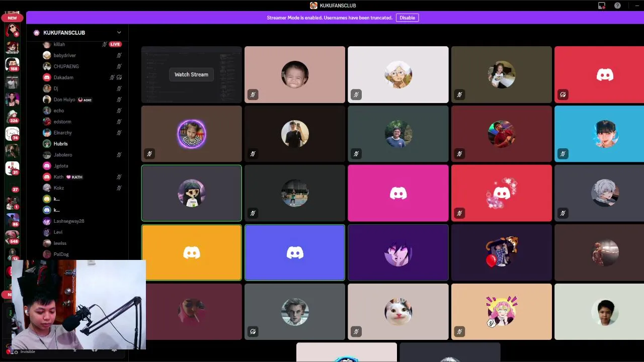Open the laughing child avatar video tile
This screenshot has width=644, height=362.
(295, 74)
